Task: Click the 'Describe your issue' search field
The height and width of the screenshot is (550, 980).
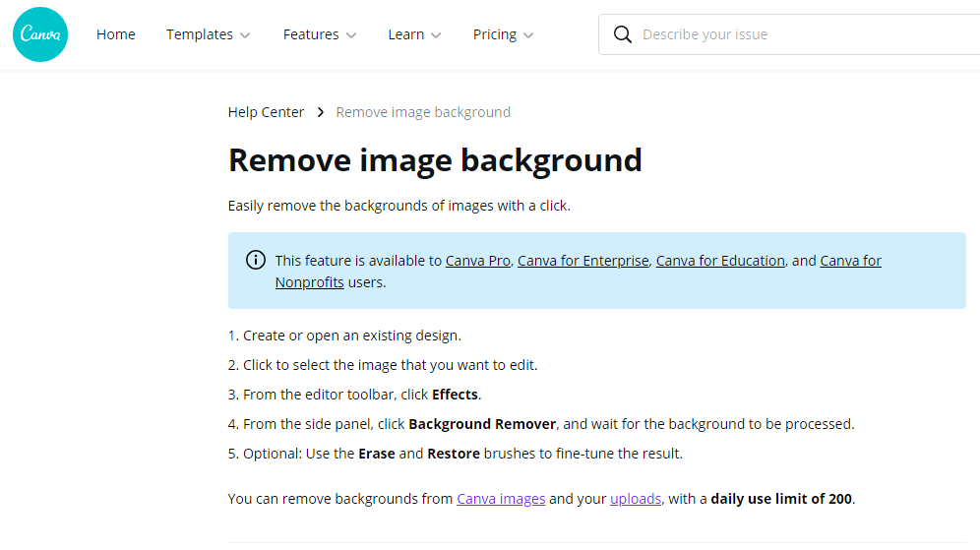Action: click(789, 34)
